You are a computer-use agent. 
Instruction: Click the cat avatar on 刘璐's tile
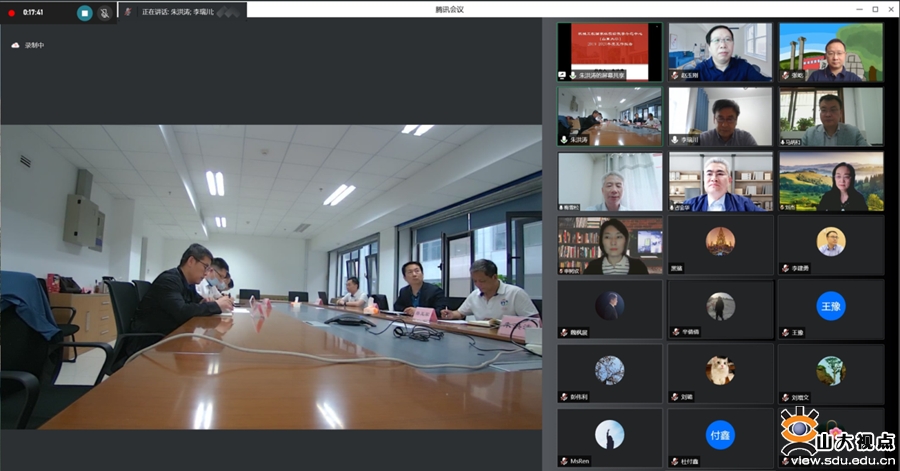click(x=720, y=370)
